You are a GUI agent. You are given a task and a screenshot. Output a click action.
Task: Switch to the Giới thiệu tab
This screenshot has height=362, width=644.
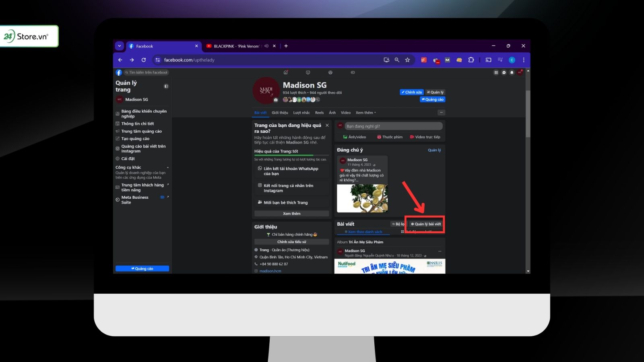point(280,113)
